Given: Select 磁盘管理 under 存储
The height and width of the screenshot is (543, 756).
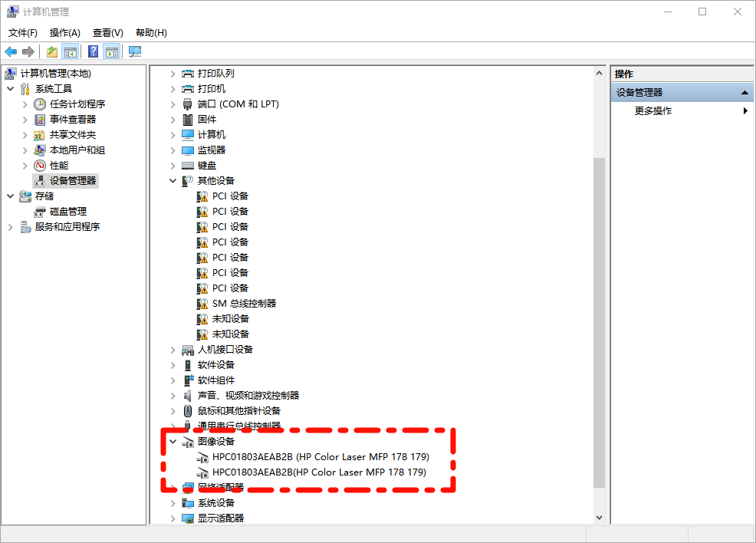Looking at the screenshot, I should tap(68, 212).
